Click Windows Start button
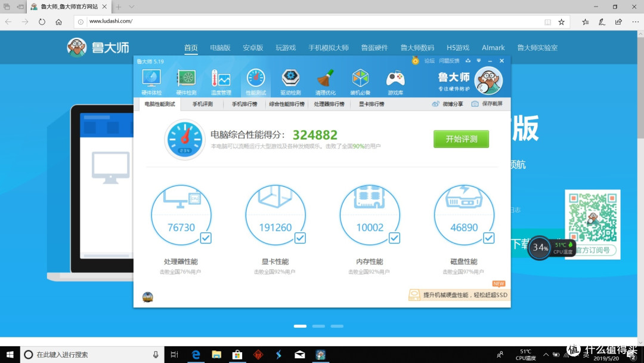 pos(10,355)
